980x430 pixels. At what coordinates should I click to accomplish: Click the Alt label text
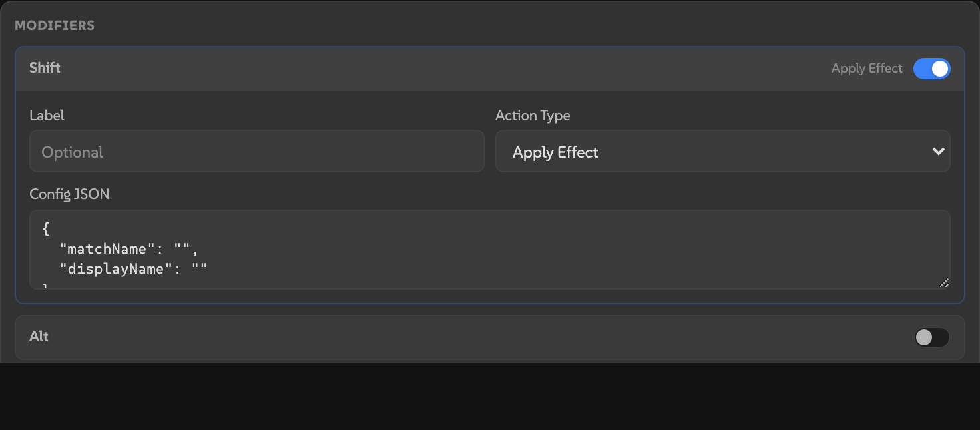(x=39, y=337)
